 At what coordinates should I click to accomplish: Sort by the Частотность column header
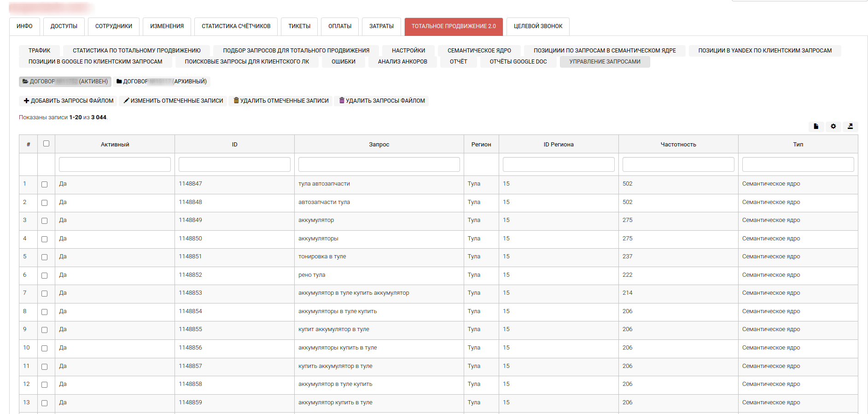tap(678, 145)
